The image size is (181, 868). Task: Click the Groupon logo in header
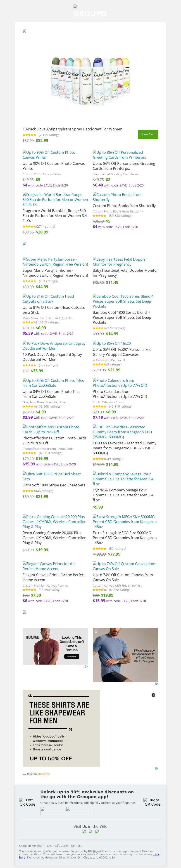coord(90,14)
